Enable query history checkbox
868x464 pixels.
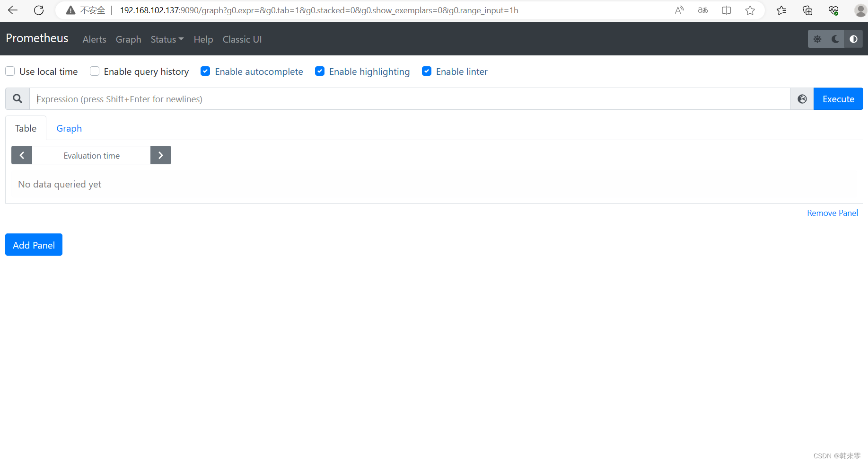[x=95, y=71]
